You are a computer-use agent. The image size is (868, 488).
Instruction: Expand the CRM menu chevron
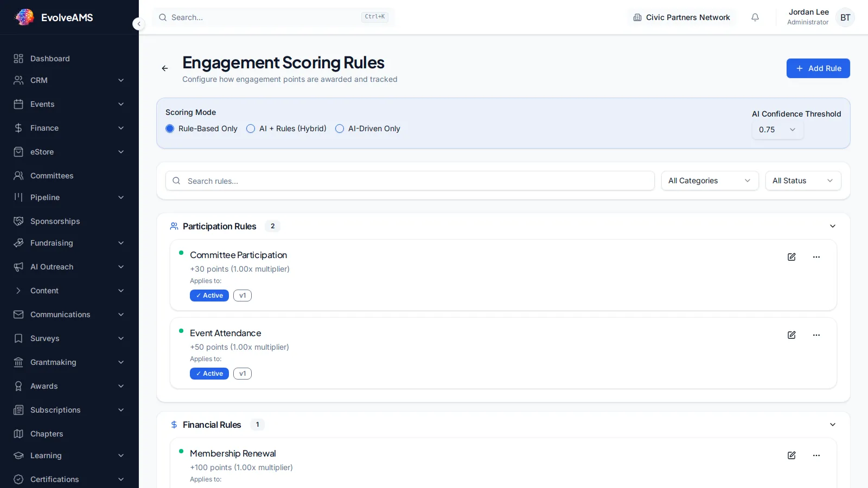(121, 80)
